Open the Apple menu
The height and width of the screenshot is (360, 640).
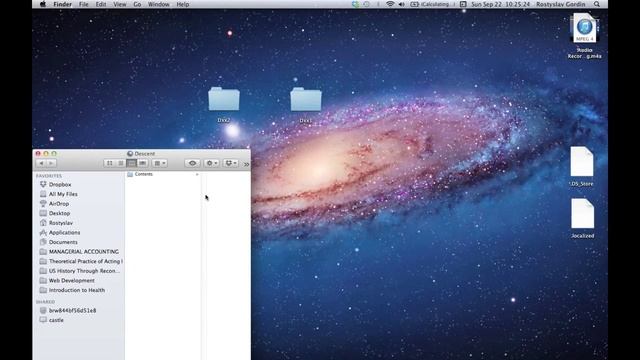click(42, 4)
